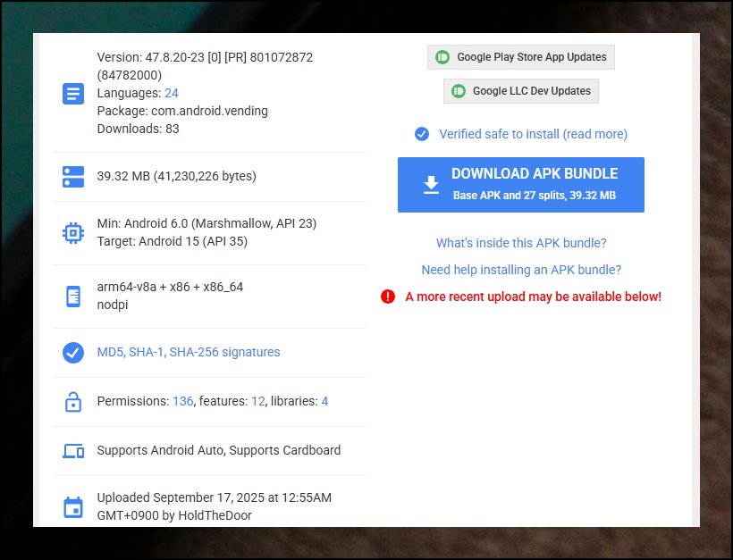Click Package: com.android.vending text
733x560 pixels.
coord(182,111)
